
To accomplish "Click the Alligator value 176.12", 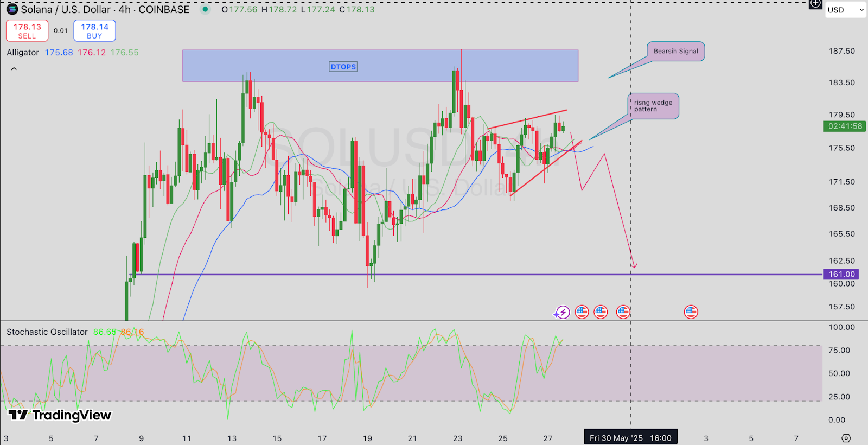I will 92,53.
